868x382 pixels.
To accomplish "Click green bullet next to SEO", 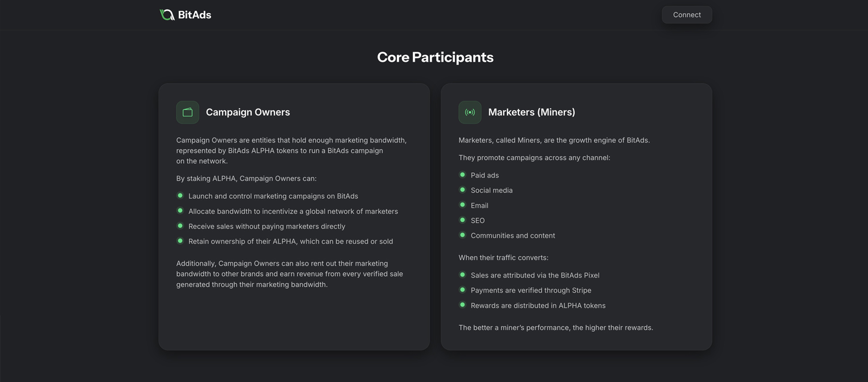I will [x=462, y=220].
